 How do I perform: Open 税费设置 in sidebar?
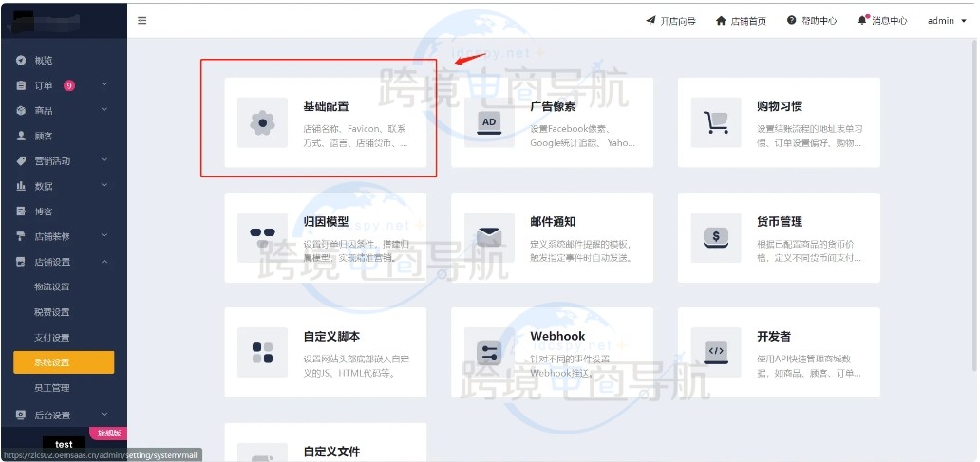click(x=52, y=312)
